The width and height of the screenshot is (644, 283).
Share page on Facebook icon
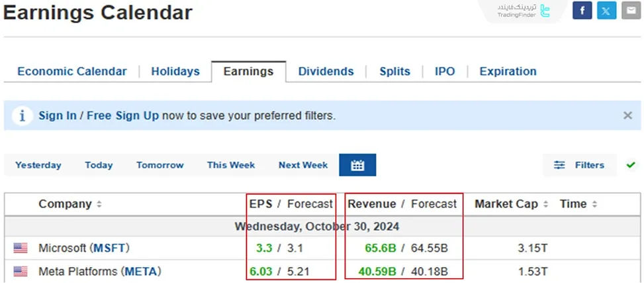pos(582,11)
